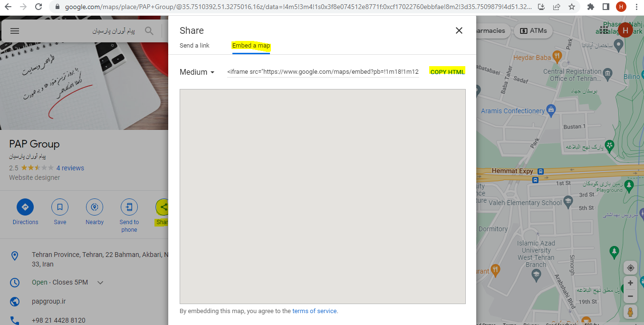Zoom in on the map
The image size is (644, 325).
pos(630,283)
